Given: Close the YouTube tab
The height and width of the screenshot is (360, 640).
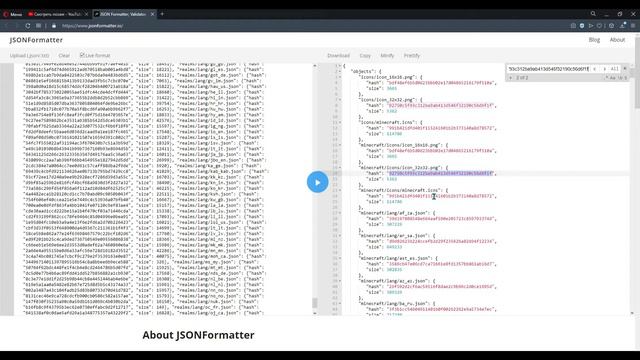Looking at the screenshot, I should click(86, 14).
